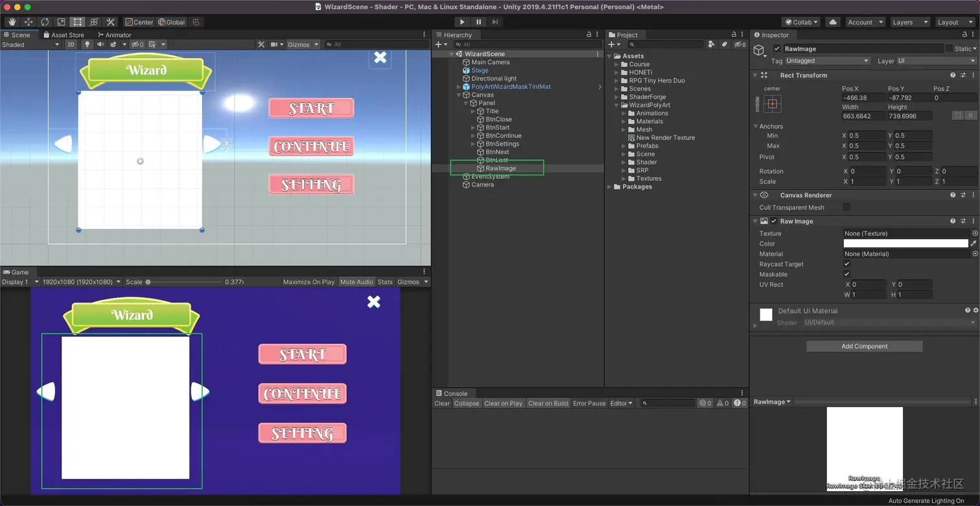Click the Play button
The height and width of the screenshot is (506, 980).
(462, 22)
